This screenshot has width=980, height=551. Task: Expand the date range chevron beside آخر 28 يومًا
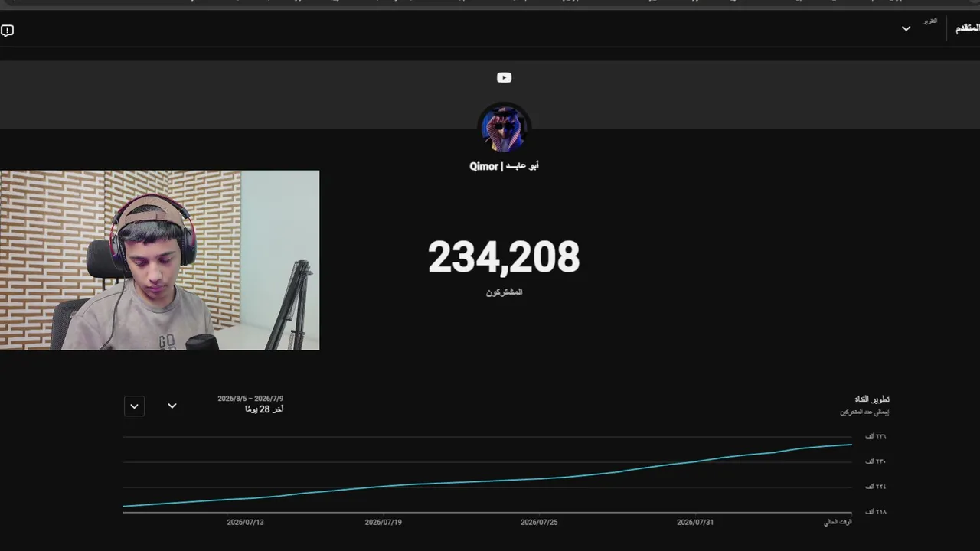coord(172,406)
